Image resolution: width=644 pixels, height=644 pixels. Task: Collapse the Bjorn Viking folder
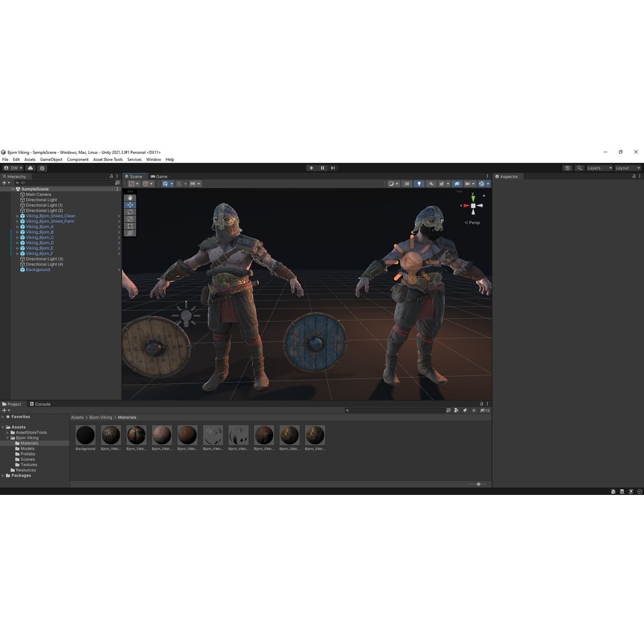tap(7, 438)
